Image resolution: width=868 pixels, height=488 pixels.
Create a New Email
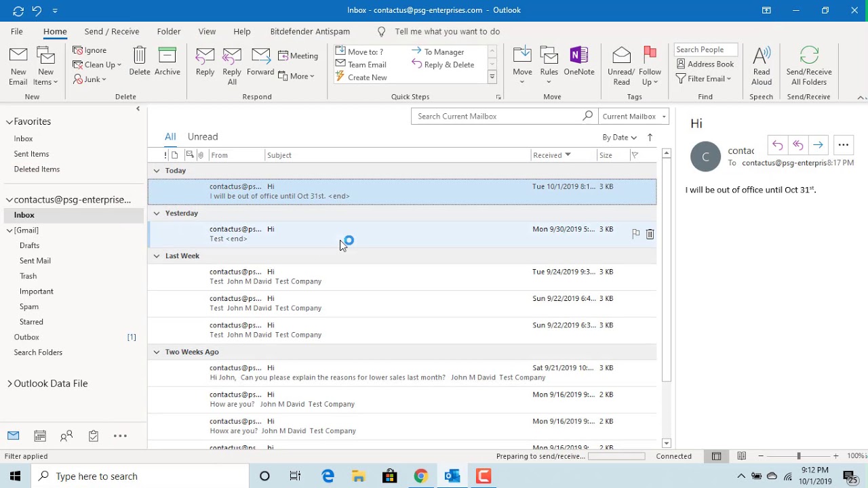[18, 66]
